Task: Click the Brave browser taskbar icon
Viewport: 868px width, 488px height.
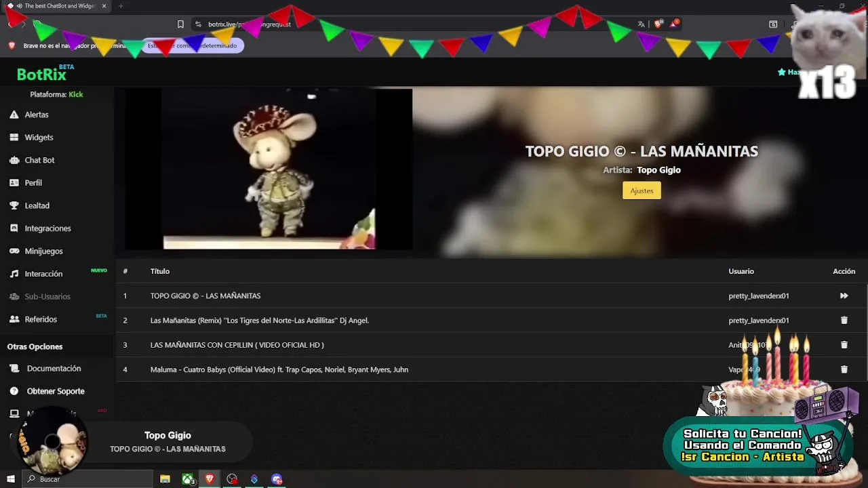Action: pos(210,479)
